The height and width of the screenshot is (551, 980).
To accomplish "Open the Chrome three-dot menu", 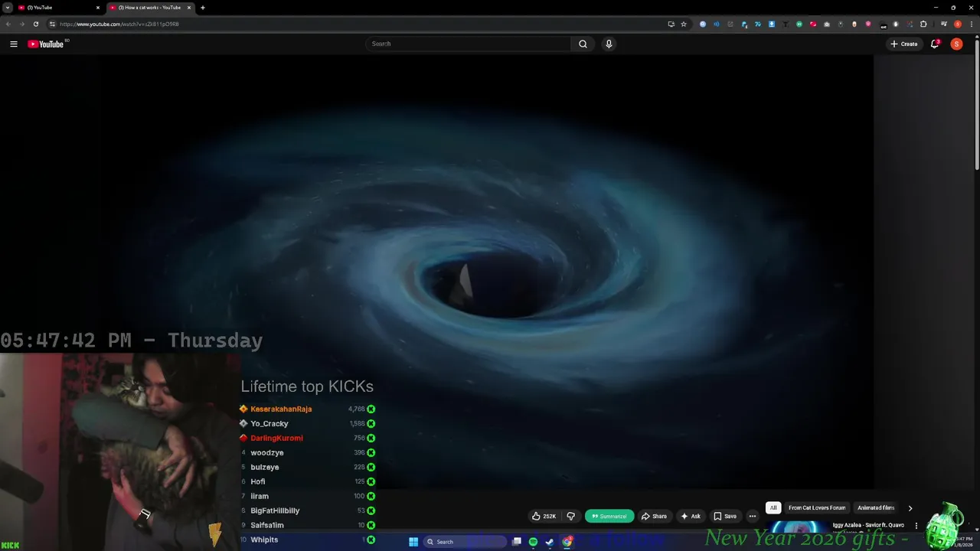I will click(972, 24).
